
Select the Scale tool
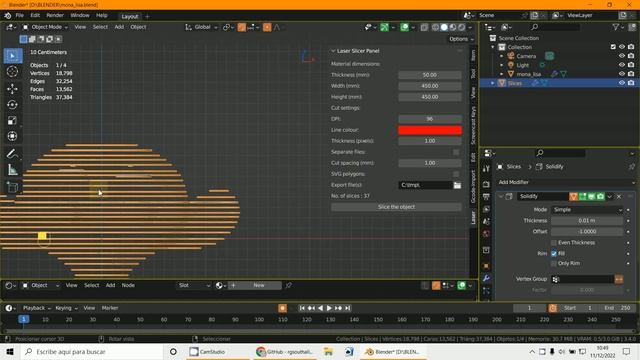pos(13,120)
